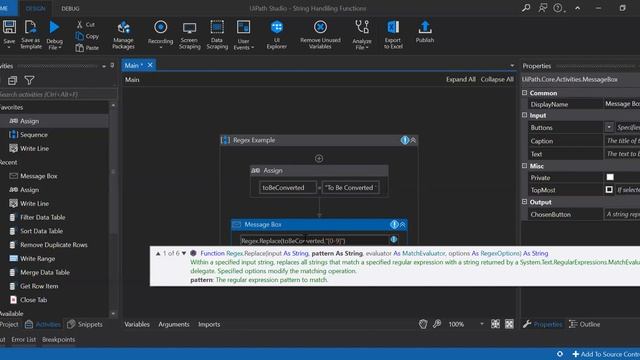The height and width of the screenshot is (360, 640).
Task: Collapse the Message Box activity
Action: tap(402, 224)
